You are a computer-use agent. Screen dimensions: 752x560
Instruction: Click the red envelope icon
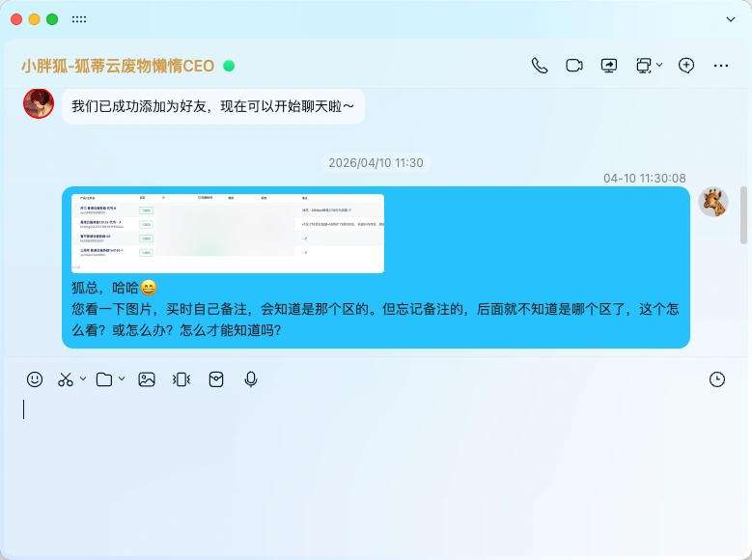[x=216, y=379]
